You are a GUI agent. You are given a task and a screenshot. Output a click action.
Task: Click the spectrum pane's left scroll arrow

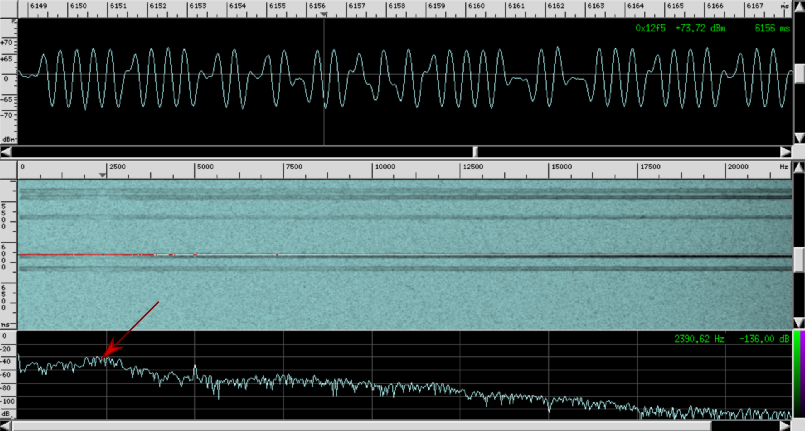(7, 425)
